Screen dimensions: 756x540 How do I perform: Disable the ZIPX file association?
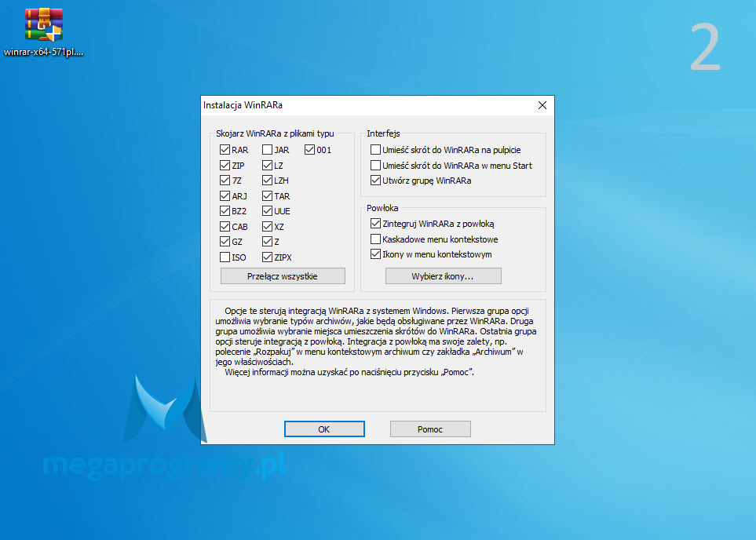click(267, 257)
